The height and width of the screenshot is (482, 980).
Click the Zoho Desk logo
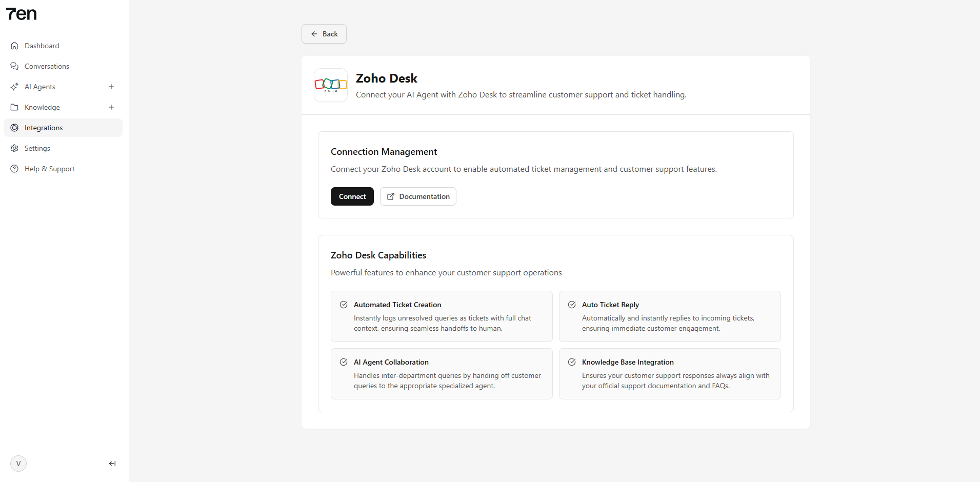331,85
